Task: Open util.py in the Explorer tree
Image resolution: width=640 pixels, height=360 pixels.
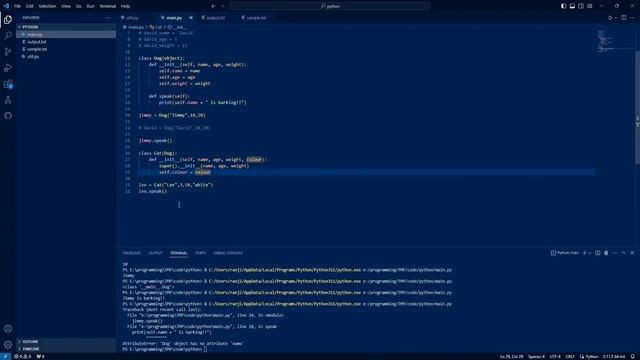Action: (x=66, y=56)
